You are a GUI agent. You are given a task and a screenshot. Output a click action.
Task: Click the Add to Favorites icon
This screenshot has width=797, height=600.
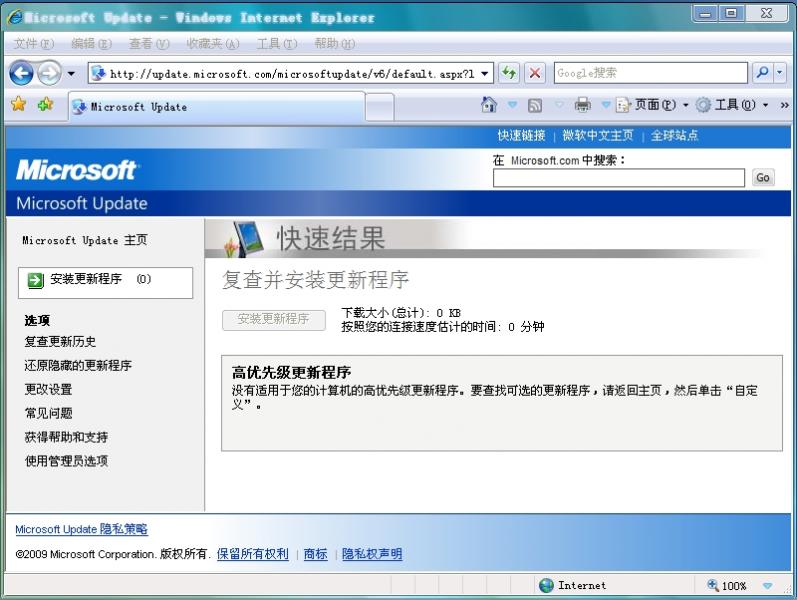[45, 104]
